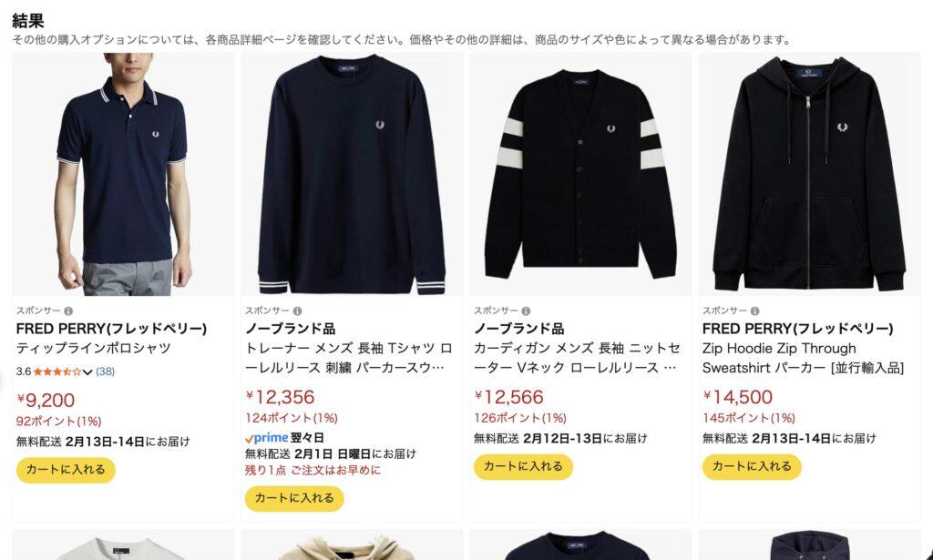Add the ¥12,566 cardigan to cart

[x=523, y=466]
